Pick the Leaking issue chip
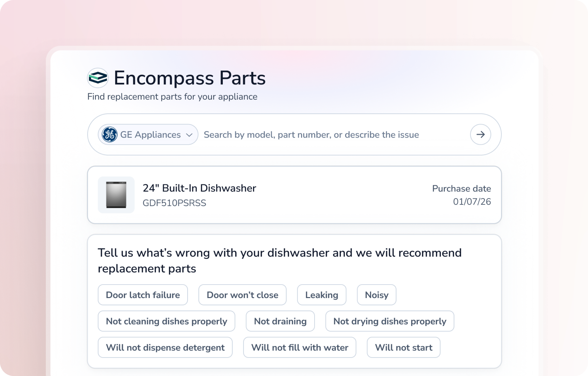 click(x=321, y=295)
